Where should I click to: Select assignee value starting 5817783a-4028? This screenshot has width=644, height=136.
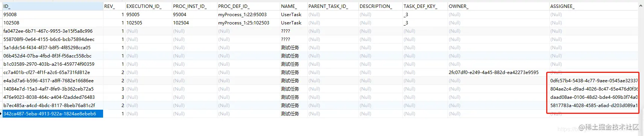[x=594, y=106]
